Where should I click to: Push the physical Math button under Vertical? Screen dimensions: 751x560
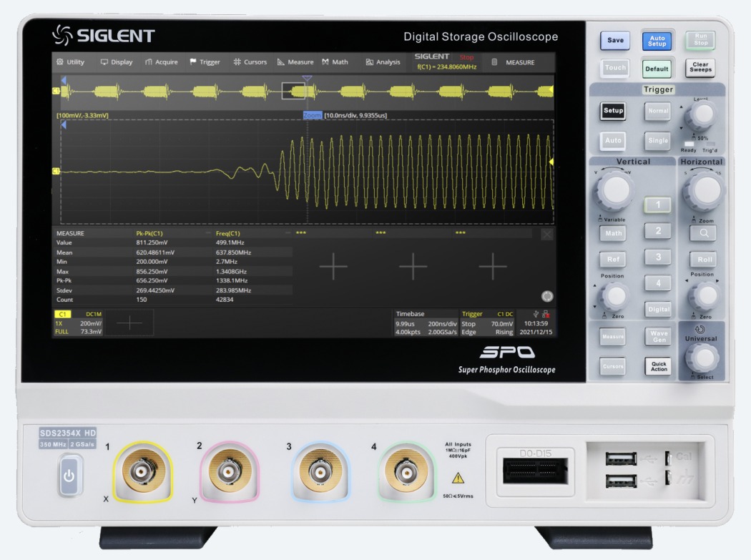pos(613,233)
